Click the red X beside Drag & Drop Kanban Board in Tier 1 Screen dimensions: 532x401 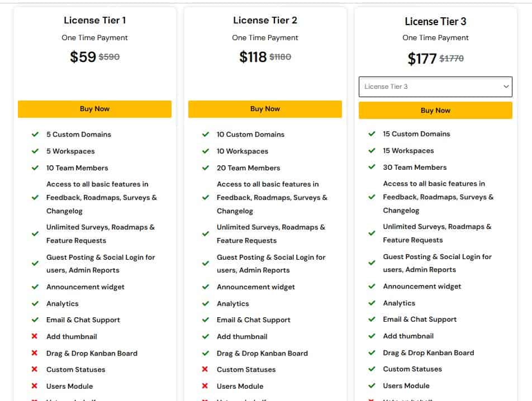35,353
